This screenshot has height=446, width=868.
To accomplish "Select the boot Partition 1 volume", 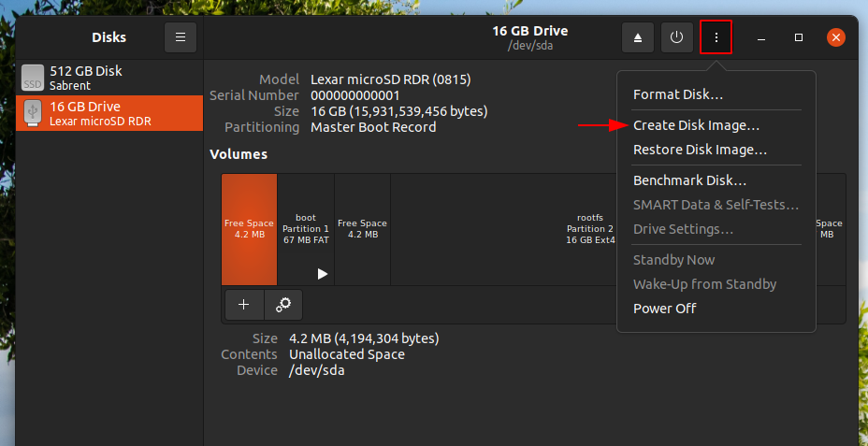I will coord(306,229).
